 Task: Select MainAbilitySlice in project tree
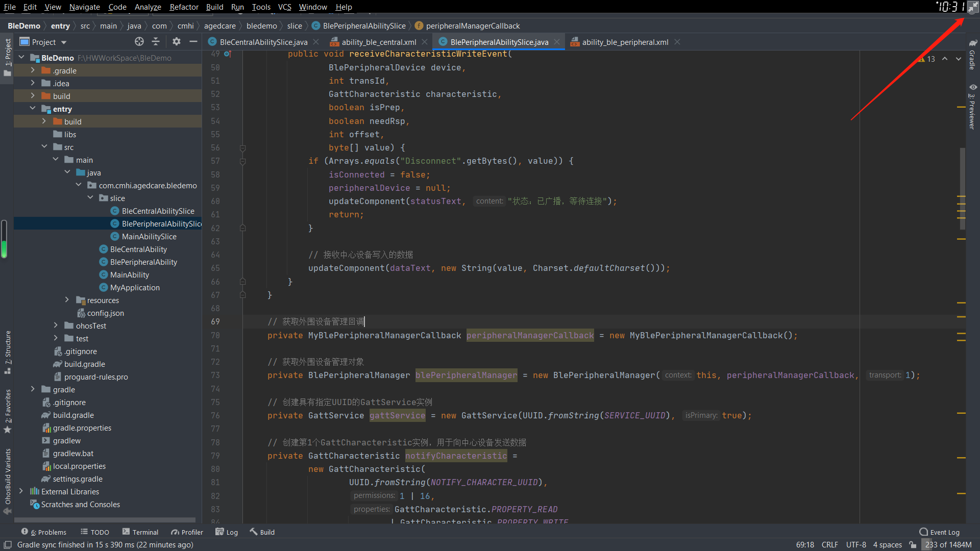149,236
